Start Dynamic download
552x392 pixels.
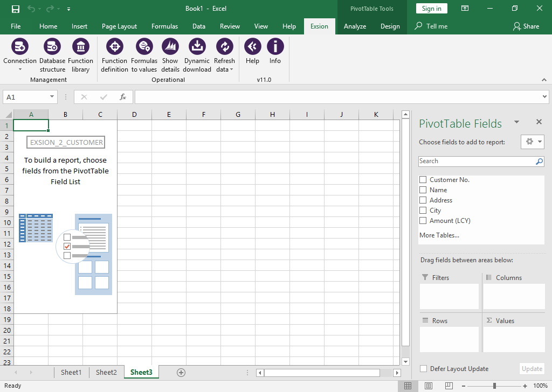197,46
